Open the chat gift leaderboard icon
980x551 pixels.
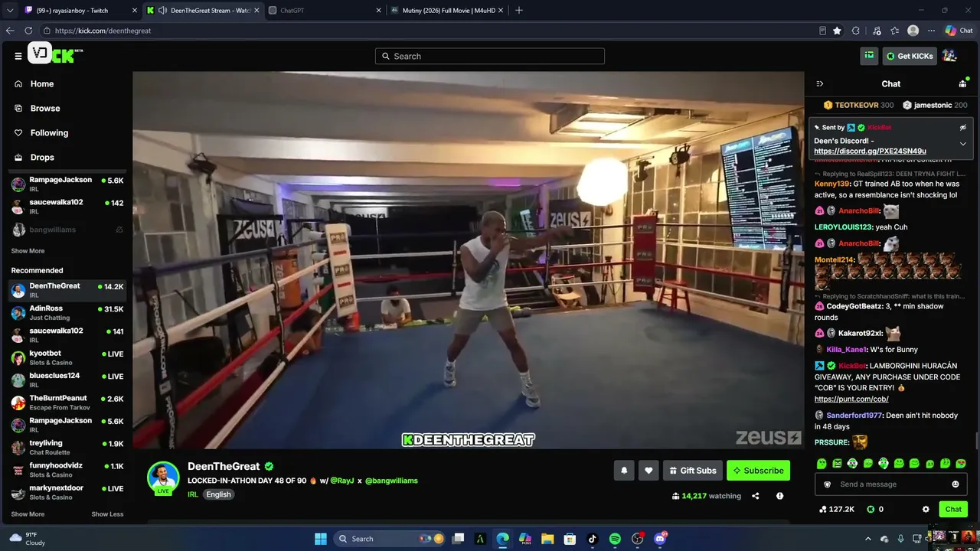[962, 83]
